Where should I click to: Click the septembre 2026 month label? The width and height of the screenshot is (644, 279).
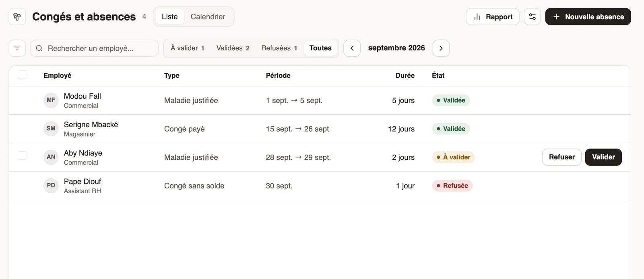coord(396,48)
